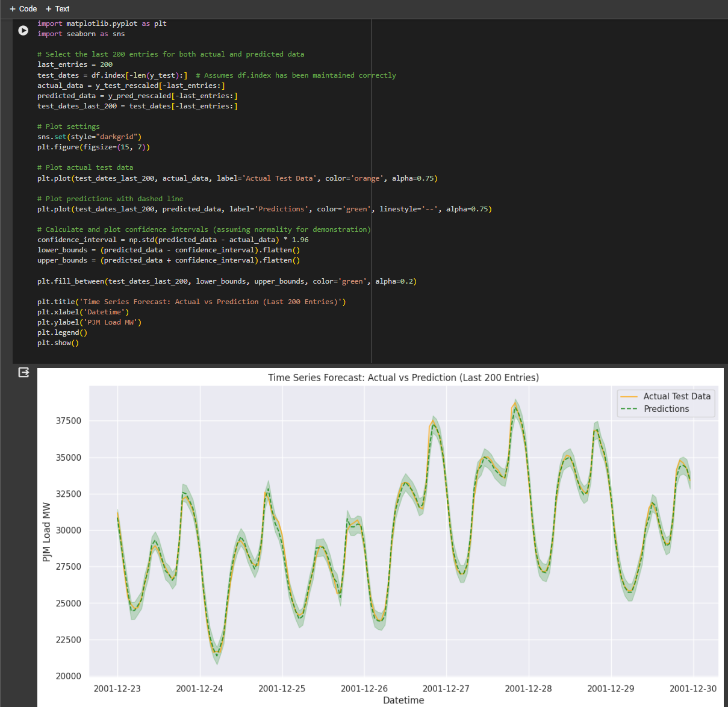Click the 'actual_data = y_test_rescaled' line

click(131, 86)
